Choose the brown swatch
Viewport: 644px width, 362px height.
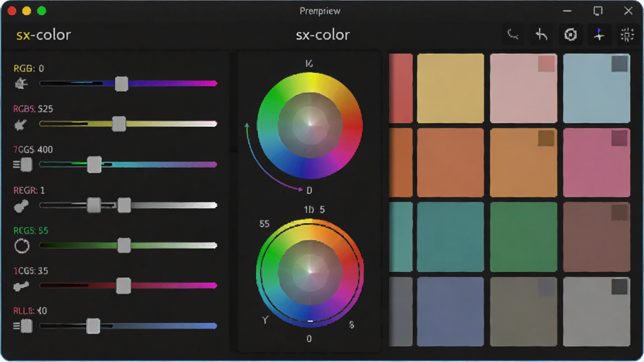click(596, 237)
